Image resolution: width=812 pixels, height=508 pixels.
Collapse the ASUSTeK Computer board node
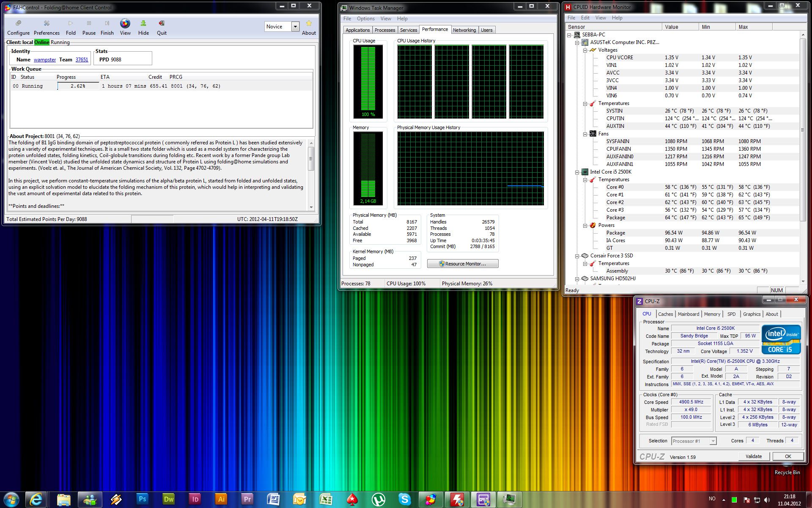pyautogui.click(x=577, y=42)
